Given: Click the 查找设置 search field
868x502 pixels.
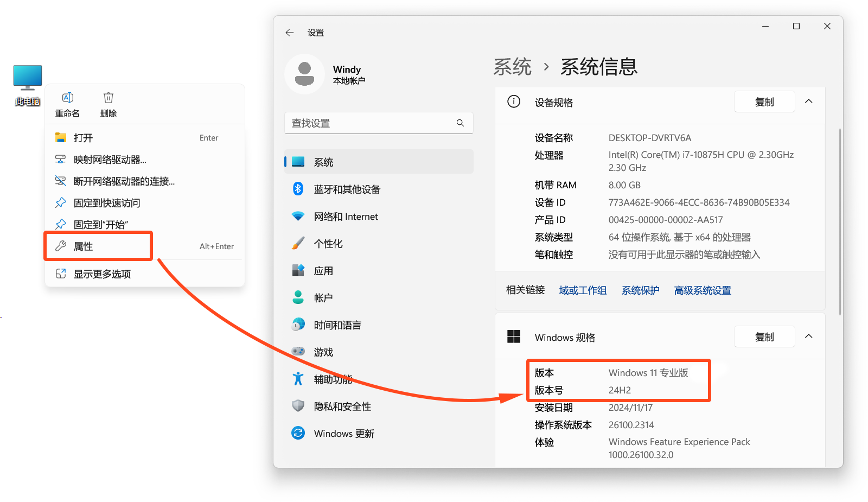Looking at the screenshot, I should [378, 123].
